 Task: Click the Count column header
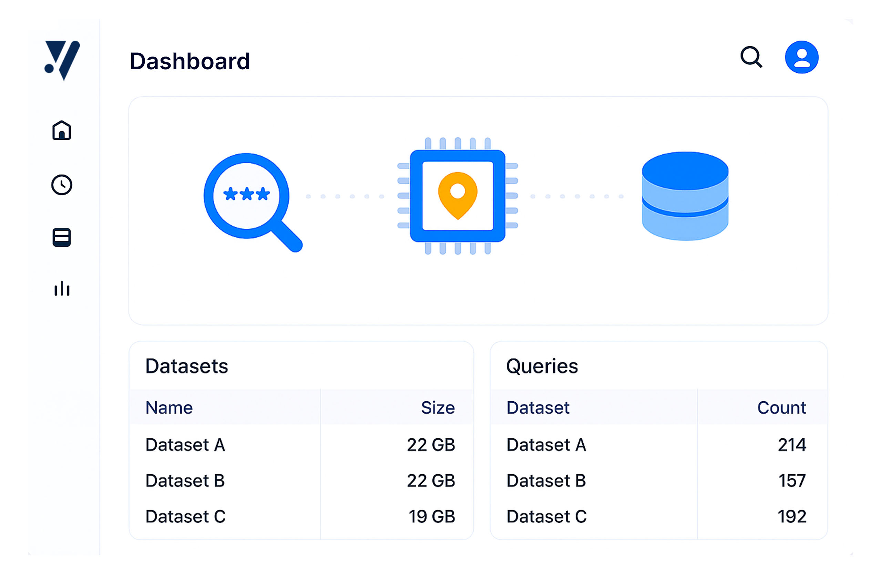click(x=781, y=408)
